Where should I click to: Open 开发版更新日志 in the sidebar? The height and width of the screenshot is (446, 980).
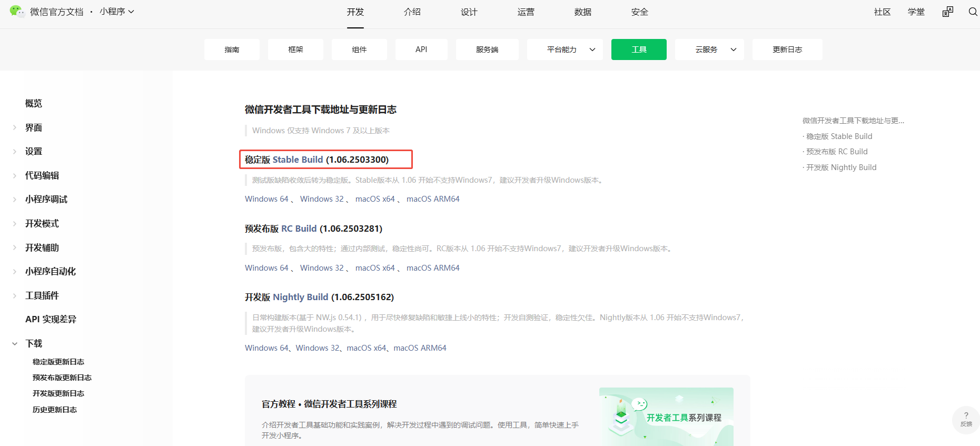tap(58, 393)
